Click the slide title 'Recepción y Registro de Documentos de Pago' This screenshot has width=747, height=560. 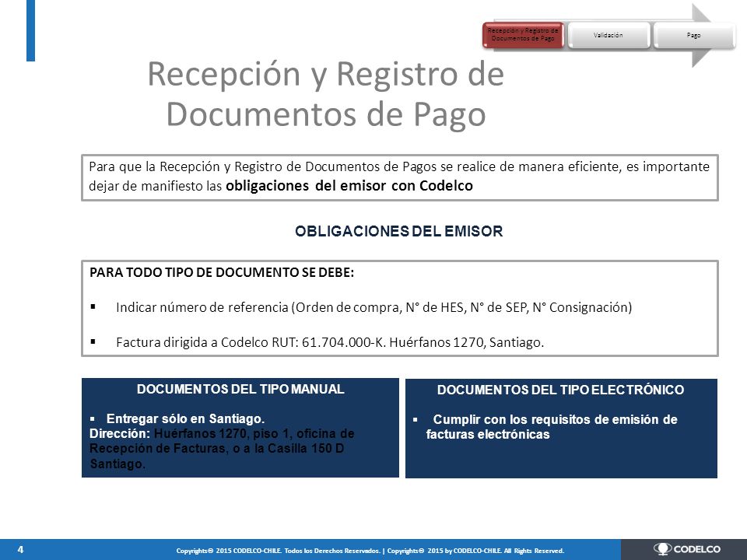pos(326,94)
